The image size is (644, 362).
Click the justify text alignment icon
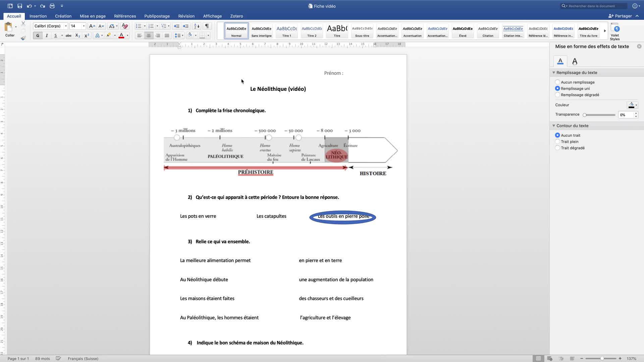167,36
